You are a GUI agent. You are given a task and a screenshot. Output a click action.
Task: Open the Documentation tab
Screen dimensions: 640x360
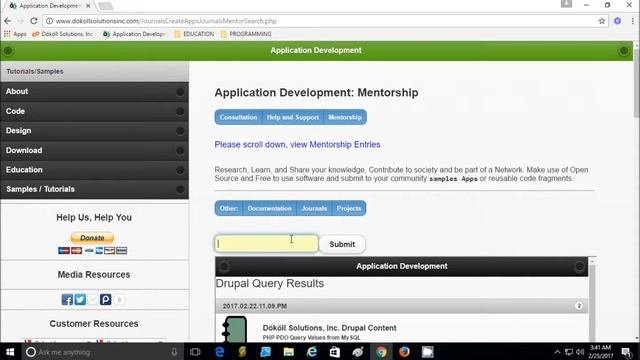[269, 208]
